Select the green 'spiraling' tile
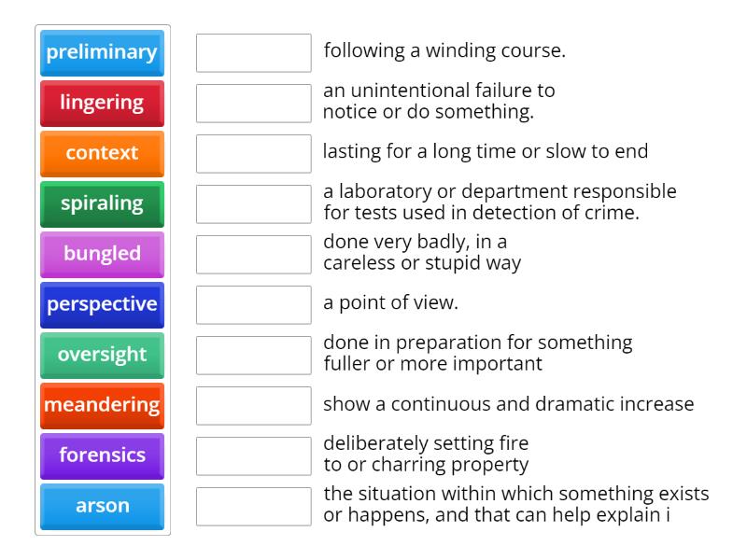The image size is (747, 560). (x=102, y=203)
